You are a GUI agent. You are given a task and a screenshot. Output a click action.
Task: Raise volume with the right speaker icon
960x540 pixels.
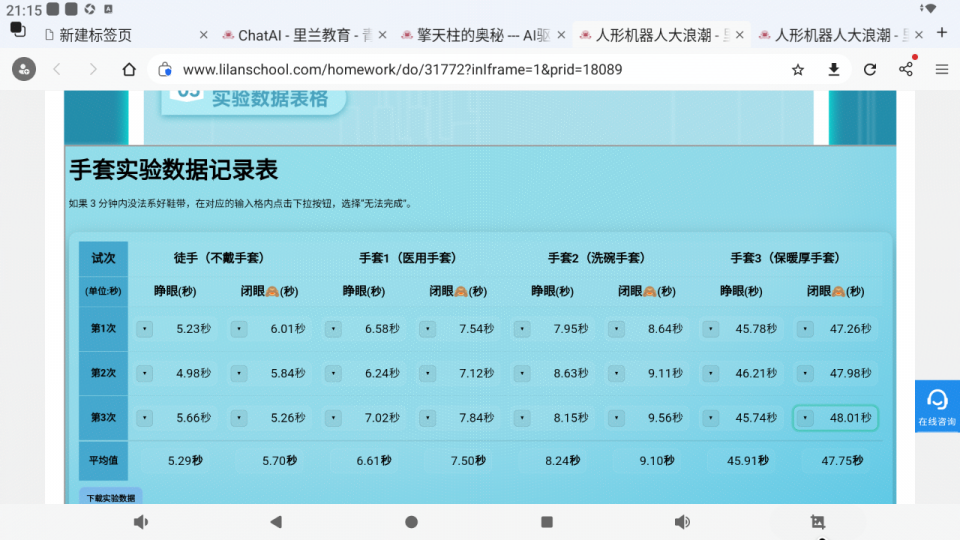(x=682, y=522)
